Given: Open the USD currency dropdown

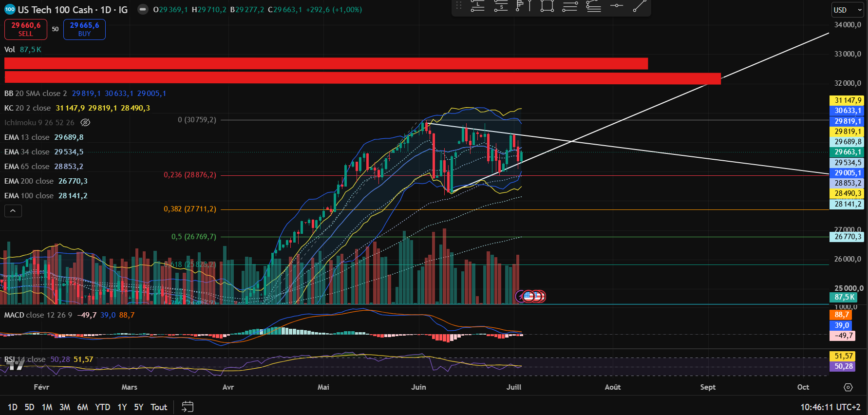Looking at the screenshot, I should point(848,10).
